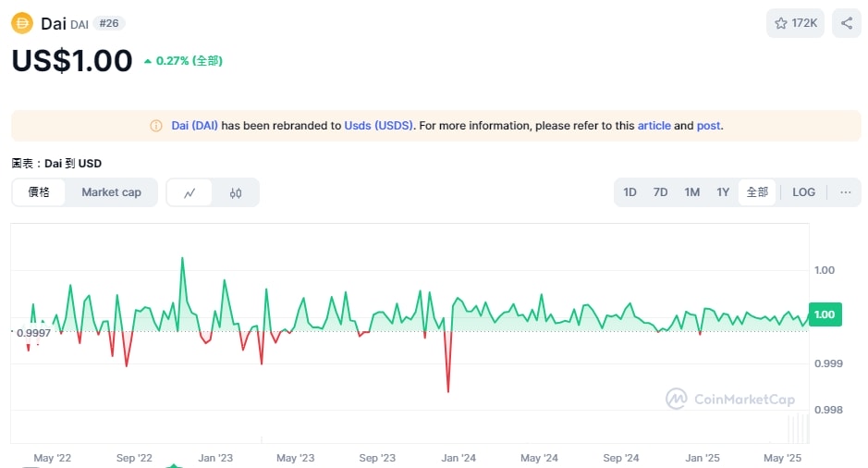This screenshot has width=868, height=468.
Task: Set chart range to 1D
Action: point(630,192)
